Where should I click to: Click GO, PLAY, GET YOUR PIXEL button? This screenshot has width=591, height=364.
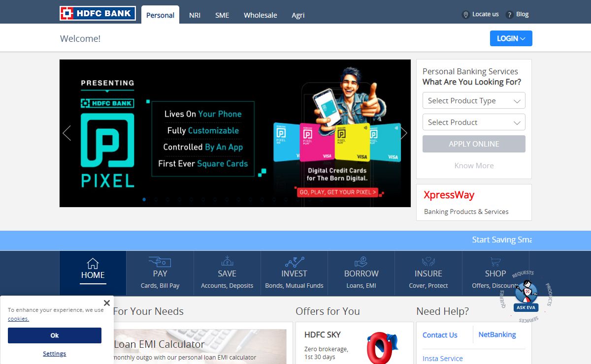tap(337, 192)
